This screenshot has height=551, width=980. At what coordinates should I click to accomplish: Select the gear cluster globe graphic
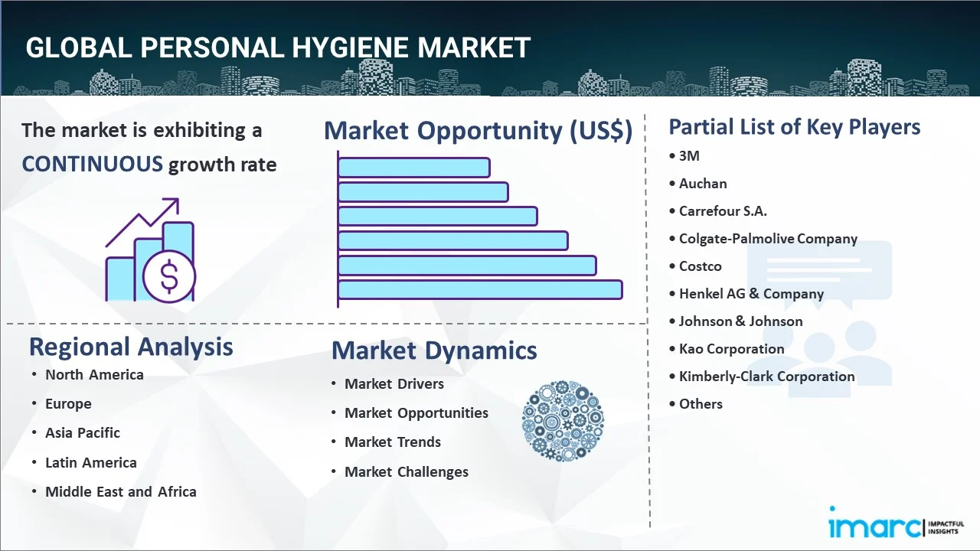click(563, 421)
